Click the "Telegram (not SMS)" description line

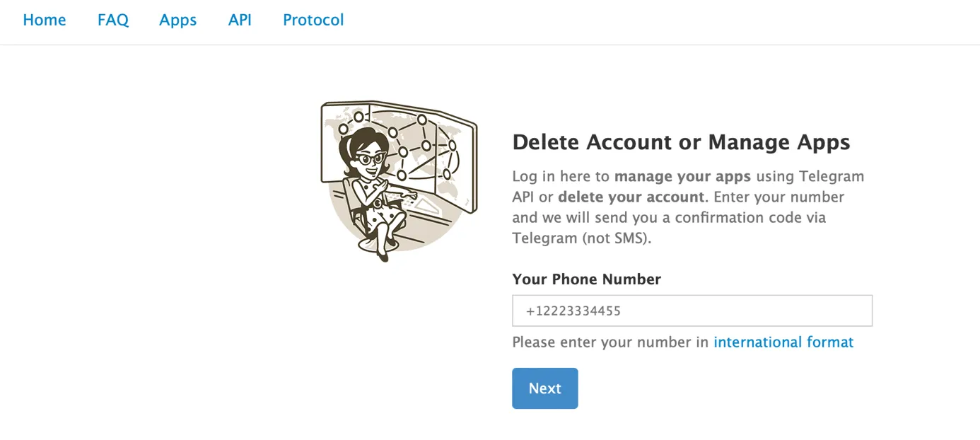pos(581,238)
